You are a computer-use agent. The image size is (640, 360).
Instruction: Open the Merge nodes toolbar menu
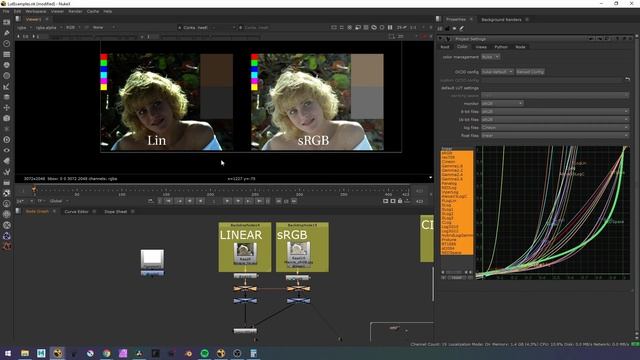click(7, 97)
